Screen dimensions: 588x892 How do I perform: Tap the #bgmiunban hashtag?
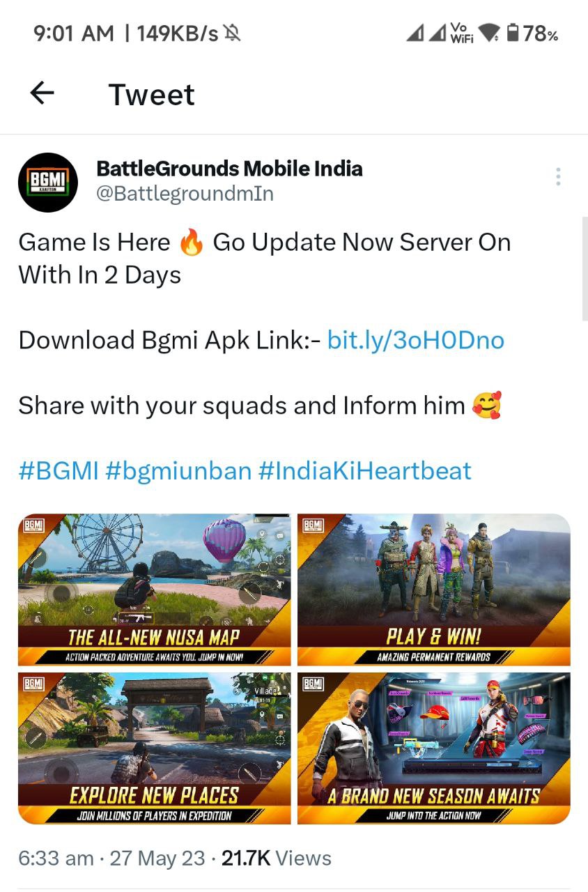(x=178, y=470)
